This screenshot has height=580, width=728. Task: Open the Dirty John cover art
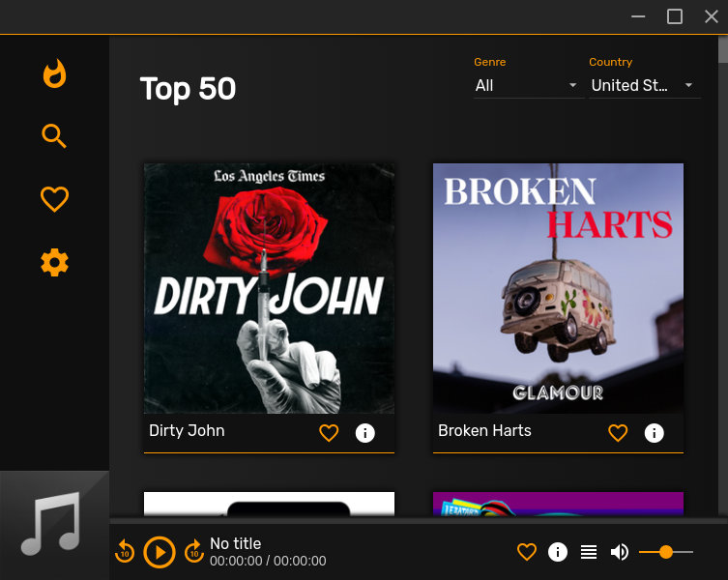[269, 288]
